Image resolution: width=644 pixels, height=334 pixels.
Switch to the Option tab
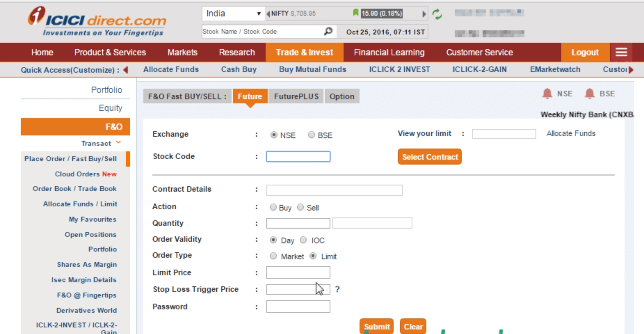point(342,96)
